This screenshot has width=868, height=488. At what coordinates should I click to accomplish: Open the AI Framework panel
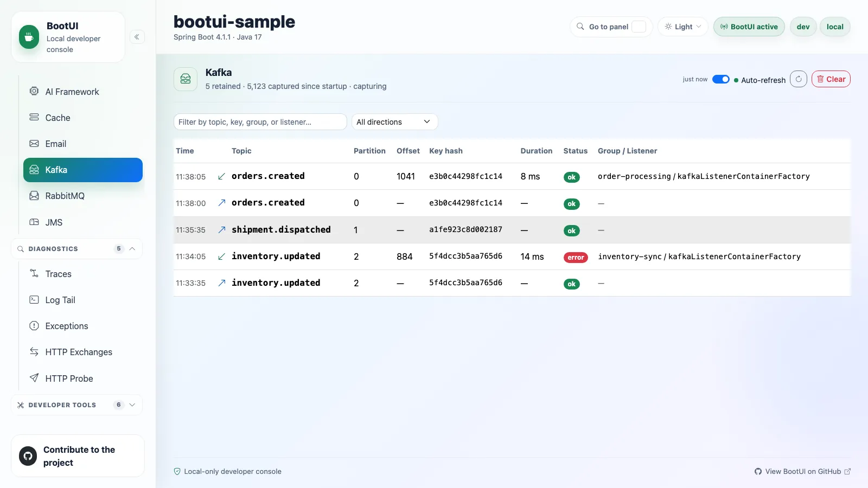pos(83,92)
